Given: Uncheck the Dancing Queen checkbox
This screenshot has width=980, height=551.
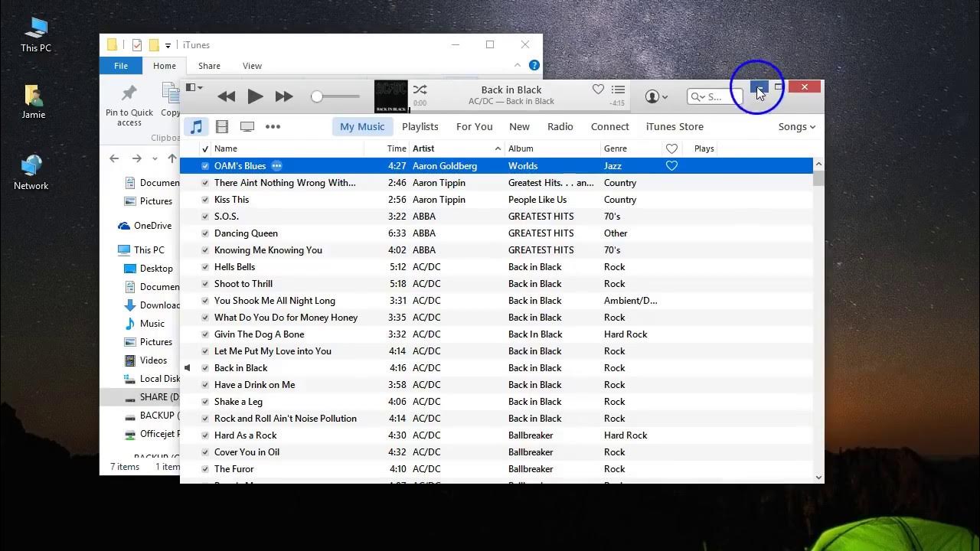Looking at the screenshot, I should [x=204, y=233].
